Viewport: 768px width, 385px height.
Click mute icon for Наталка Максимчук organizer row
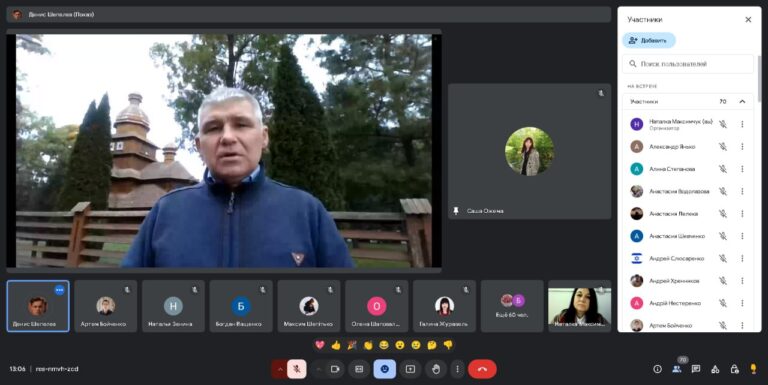(723, 124)
